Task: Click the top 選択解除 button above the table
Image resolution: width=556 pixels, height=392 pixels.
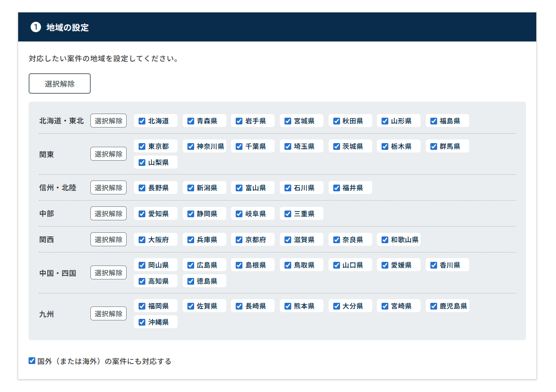Action: [60, 83]
